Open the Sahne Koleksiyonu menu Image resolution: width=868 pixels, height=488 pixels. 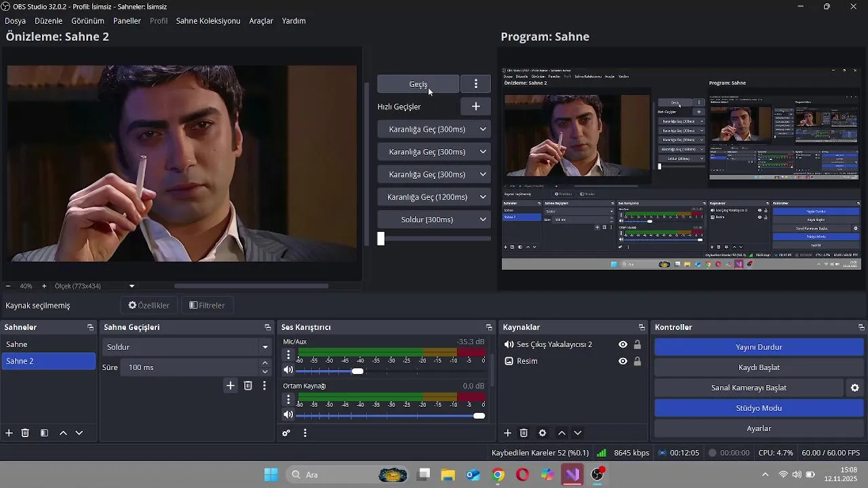click(208, 21)
